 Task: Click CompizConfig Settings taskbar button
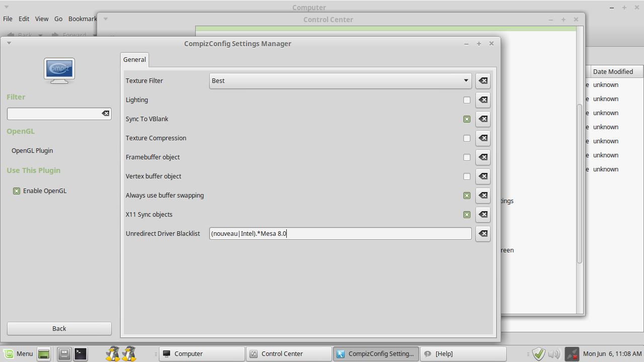pos(376,354)
